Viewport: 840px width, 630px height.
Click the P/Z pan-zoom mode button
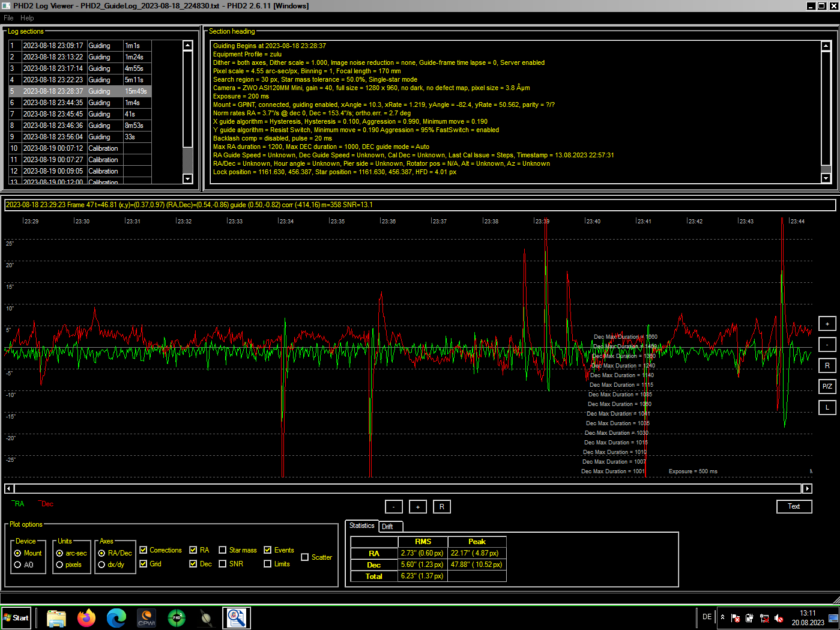pos(827,386)
